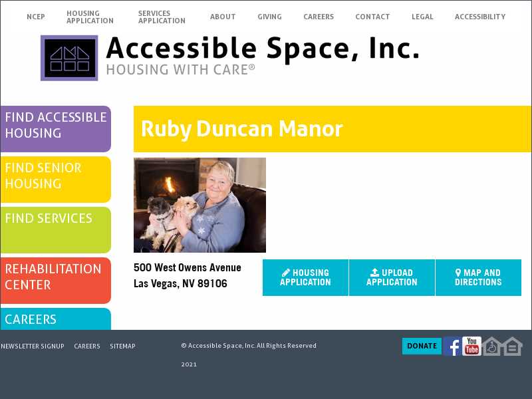Click the Careers footer link
This screenshot has width=532, height=399.
click(87, 346)
